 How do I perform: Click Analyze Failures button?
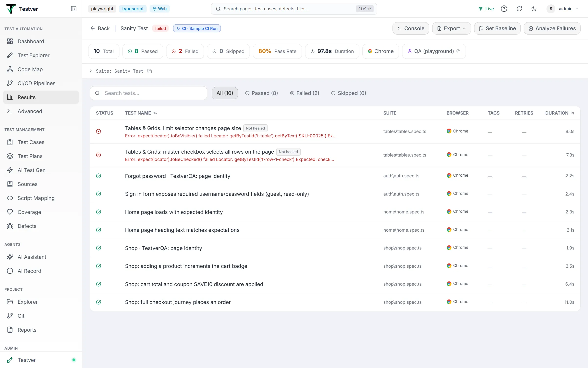[x=552, y=28]
